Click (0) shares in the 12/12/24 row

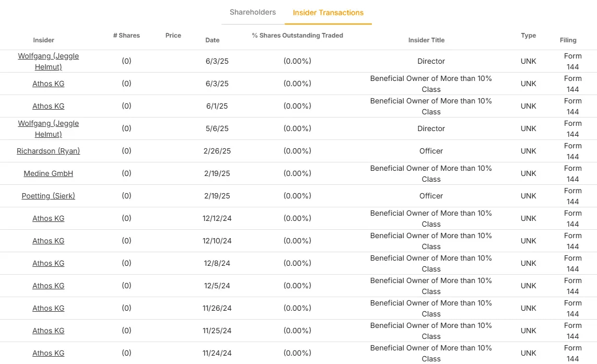126,218
